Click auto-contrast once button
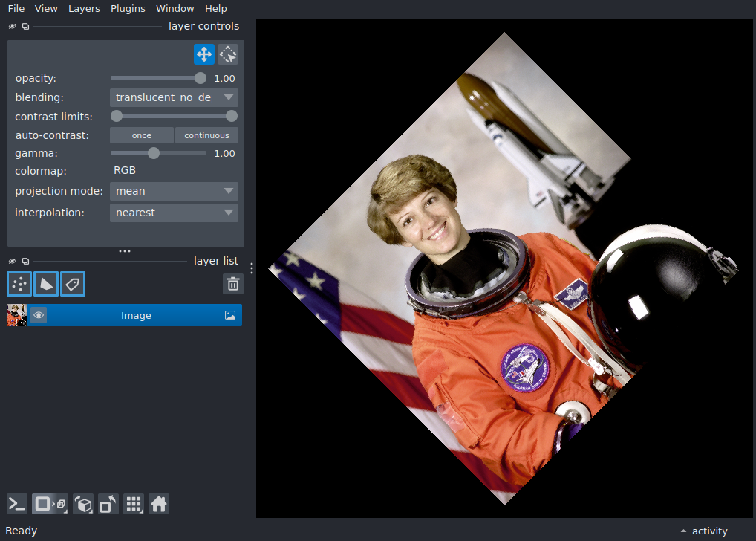 [142, 135]
